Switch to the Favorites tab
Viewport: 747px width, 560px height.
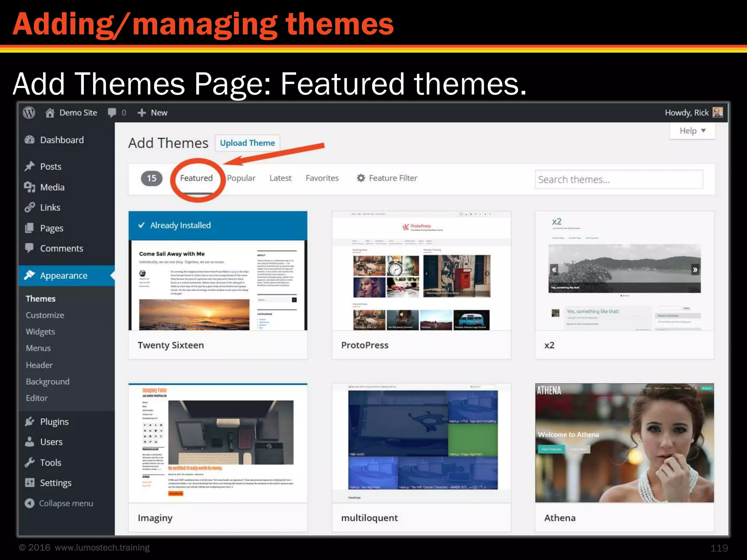pyautogui.click(x=322, y=178)
